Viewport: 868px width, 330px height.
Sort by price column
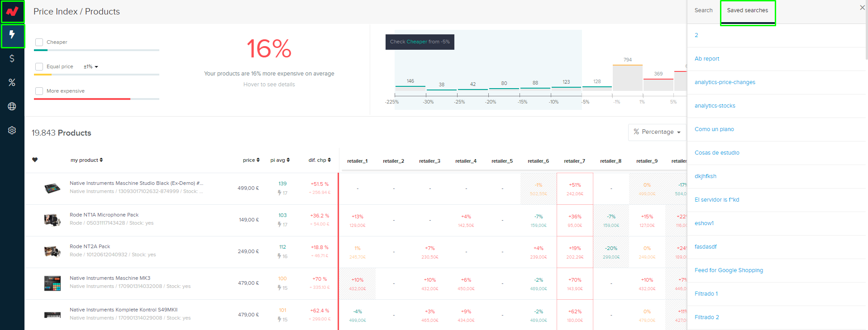coord(251,160)
